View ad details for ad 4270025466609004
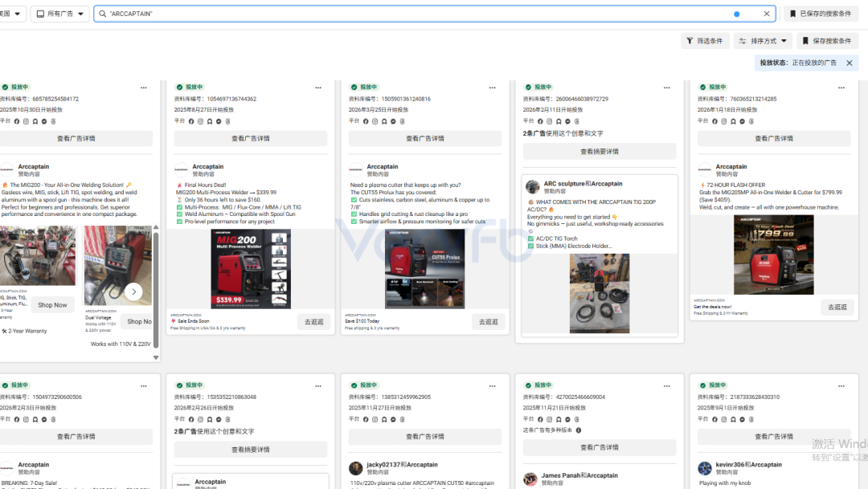This screenshot has height=489, width=868. (600, 447)
